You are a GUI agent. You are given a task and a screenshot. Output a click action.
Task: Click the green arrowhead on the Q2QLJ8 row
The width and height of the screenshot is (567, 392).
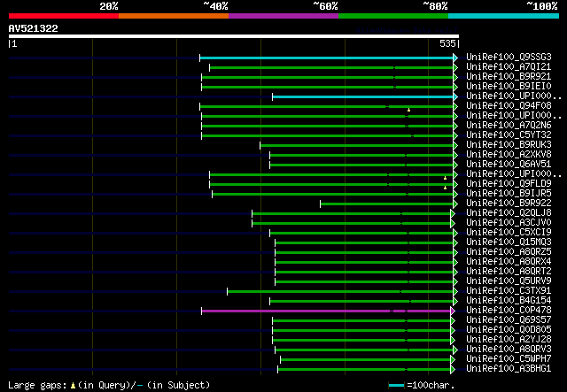[453, 214]
